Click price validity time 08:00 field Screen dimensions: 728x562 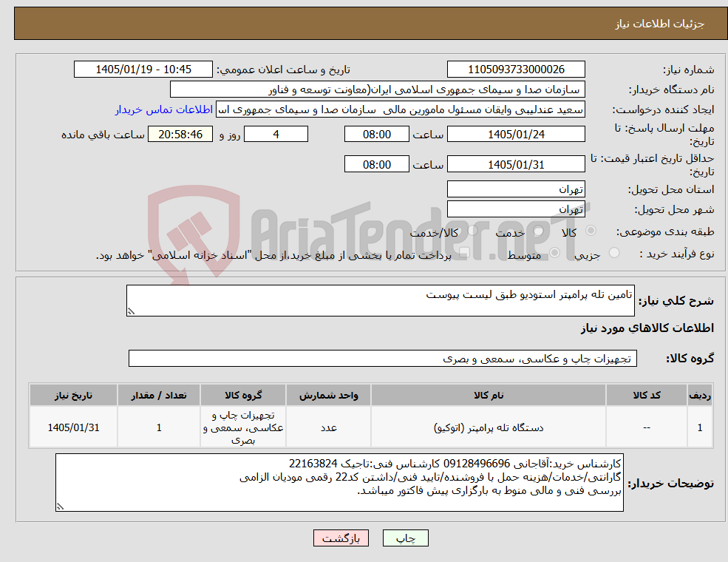pos(376,164)
